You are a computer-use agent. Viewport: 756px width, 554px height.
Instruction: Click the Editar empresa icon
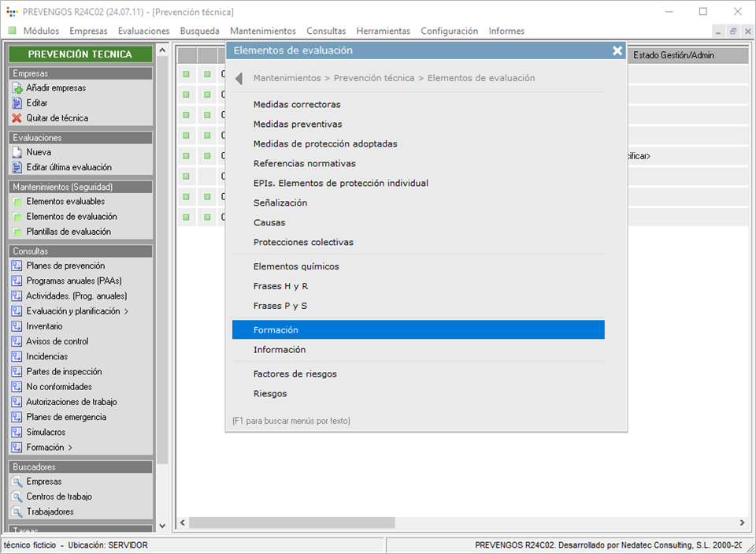coord(18,103)
